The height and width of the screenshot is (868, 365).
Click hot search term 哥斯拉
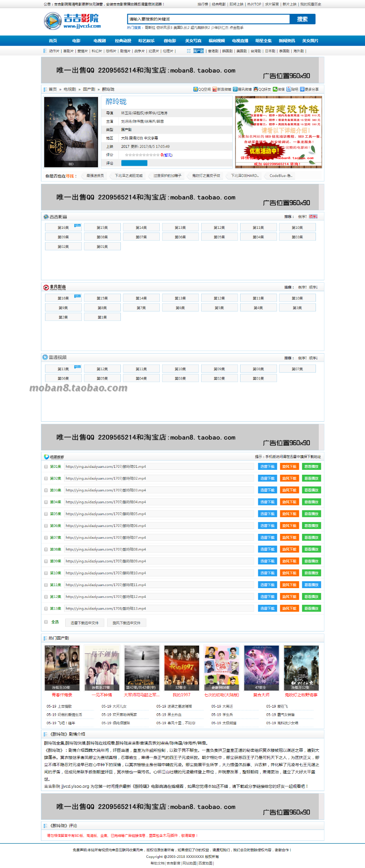coord(150,28)
